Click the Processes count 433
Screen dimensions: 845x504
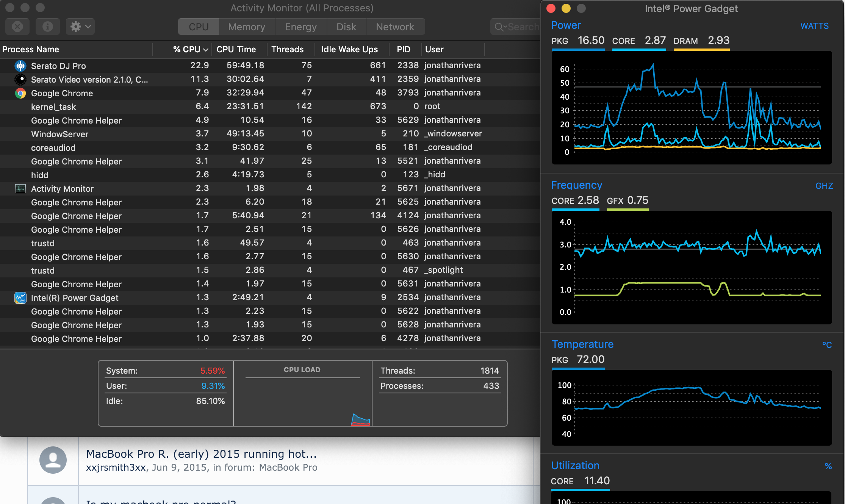491,386
